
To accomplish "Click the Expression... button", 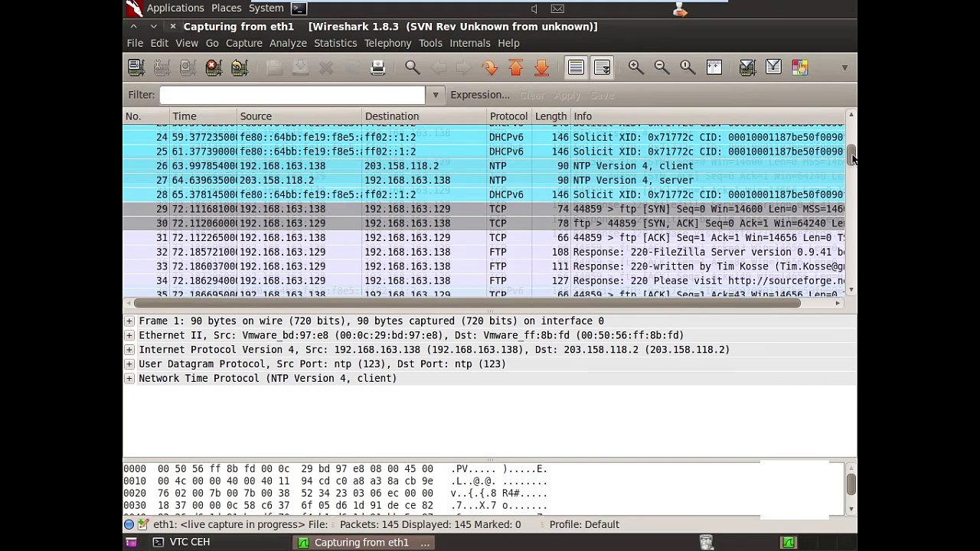I will click(480, 95).
